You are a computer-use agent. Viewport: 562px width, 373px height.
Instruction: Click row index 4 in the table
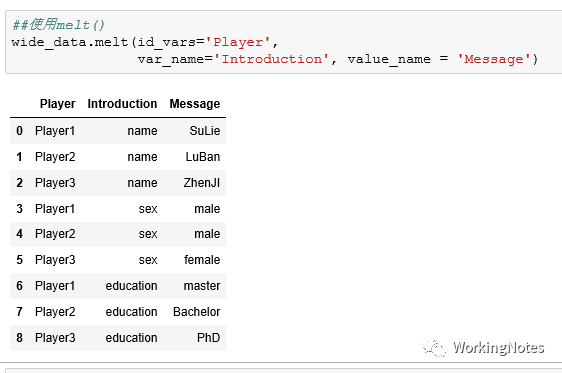coord(19,234)
